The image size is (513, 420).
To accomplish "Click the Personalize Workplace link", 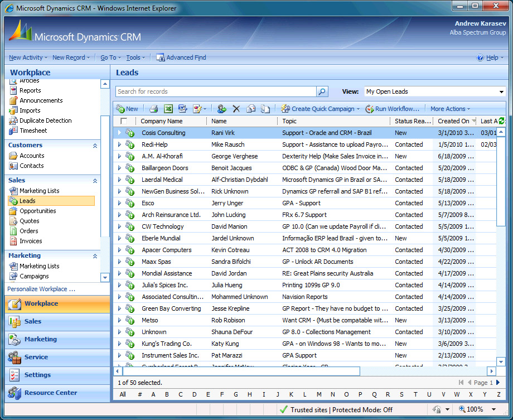I will click(41, 289).
